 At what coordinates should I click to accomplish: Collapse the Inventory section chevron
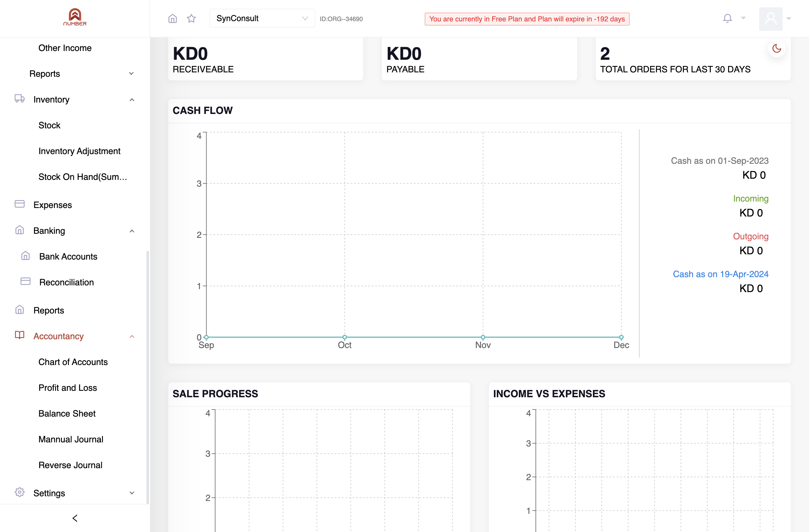[132, 100]
